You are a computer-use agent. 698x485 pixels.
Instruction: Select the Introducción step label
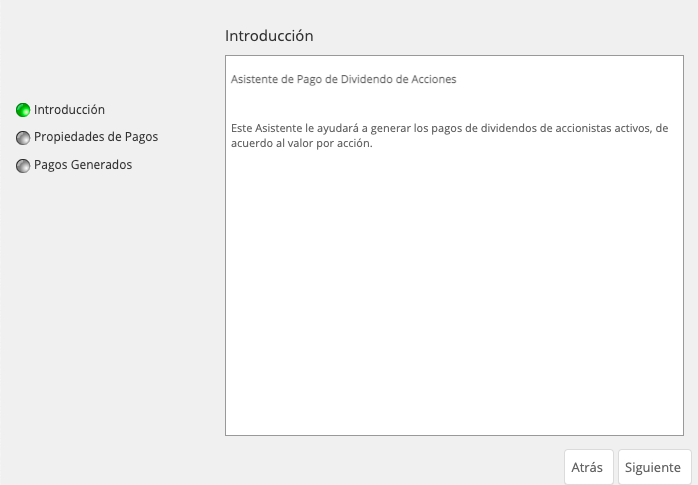[69, 109]
